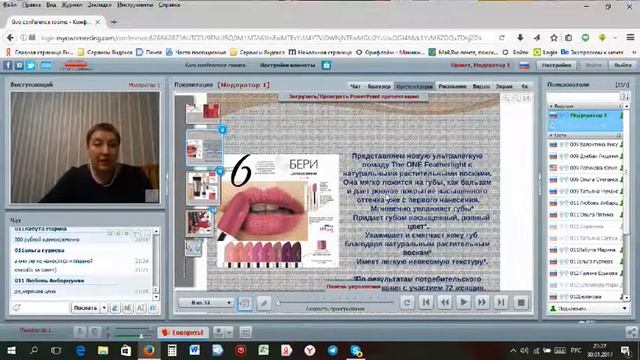
Task: Click Загрузить/Проиграть PowerPoint презентацию button
Action: tap(354, 97)
